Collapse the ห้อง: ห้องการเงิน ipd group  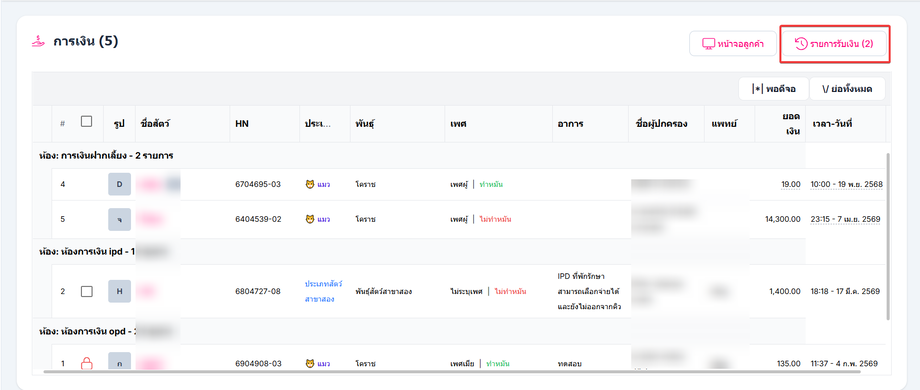pos(87,252)
